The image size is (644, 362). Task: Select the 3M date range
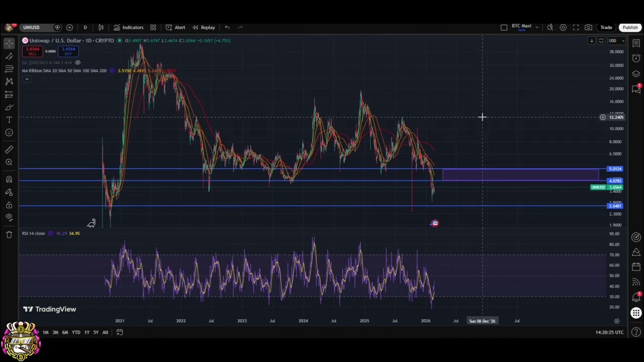click(x=55, y=332)
